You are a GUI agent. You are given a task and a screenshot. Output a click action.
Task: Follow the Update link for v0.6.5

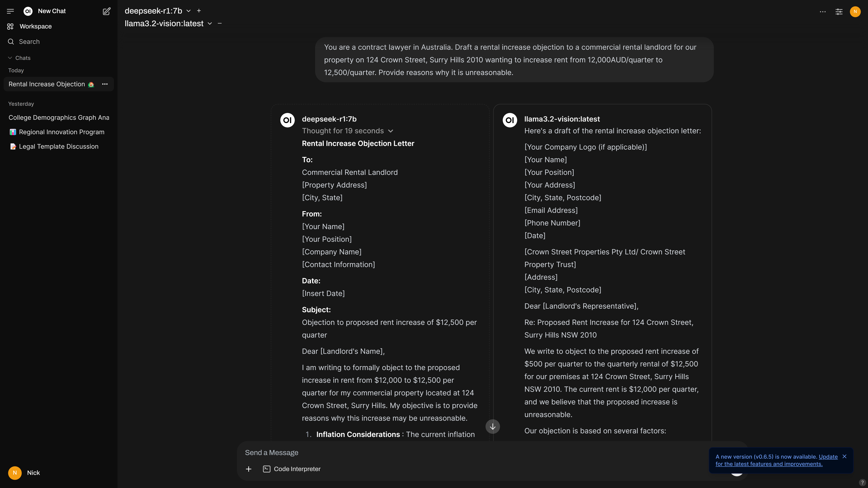(x=829, y=457)
